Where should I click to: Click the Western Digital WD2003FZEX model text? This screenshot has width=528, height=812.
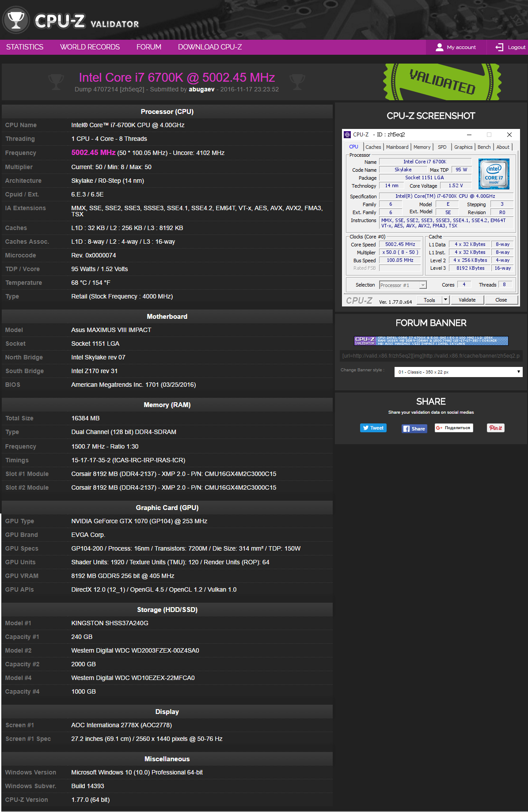coord(135,650)
